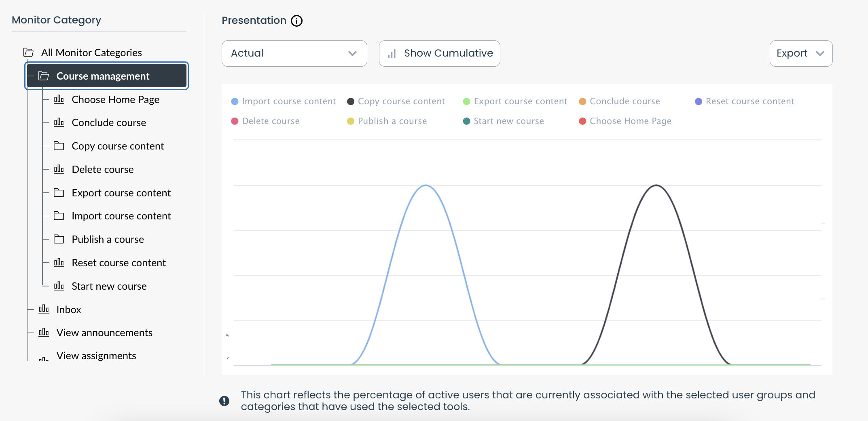Click the chart icon next to Choose Home Page

point(59,99)
